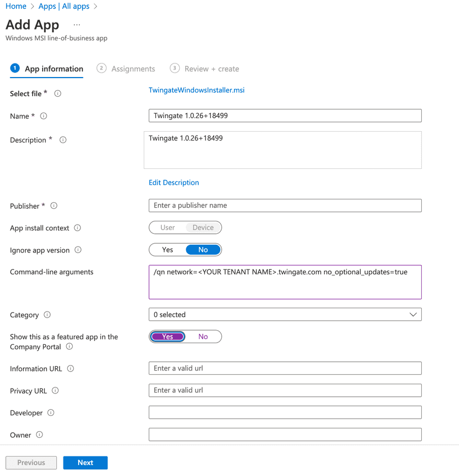Click the info icon next to Name
459x476 pixels.
pyautogui.click(x=44, y=116)
